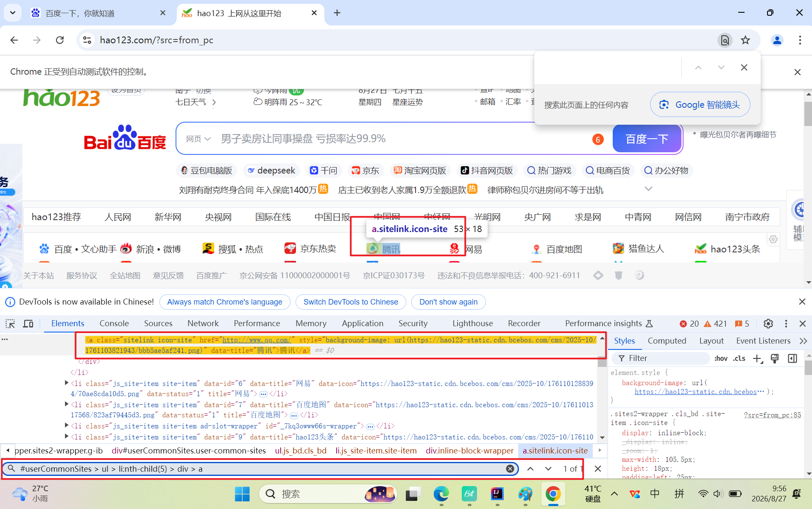This screenshot has width=812, height=509.
Task: Open the Network tab
Action: pyautogui.click(x=203, y=324)
